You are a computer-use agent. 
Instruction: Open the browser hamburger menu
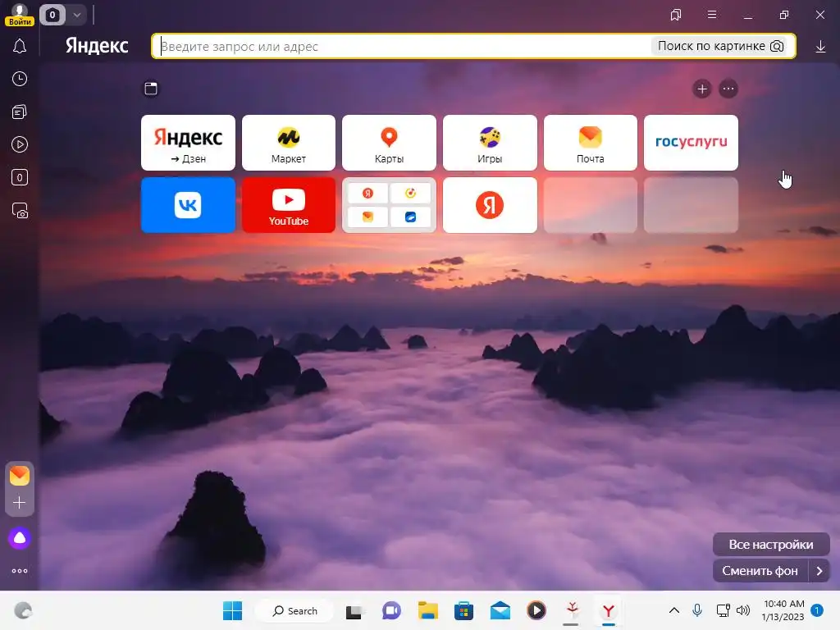712,15
